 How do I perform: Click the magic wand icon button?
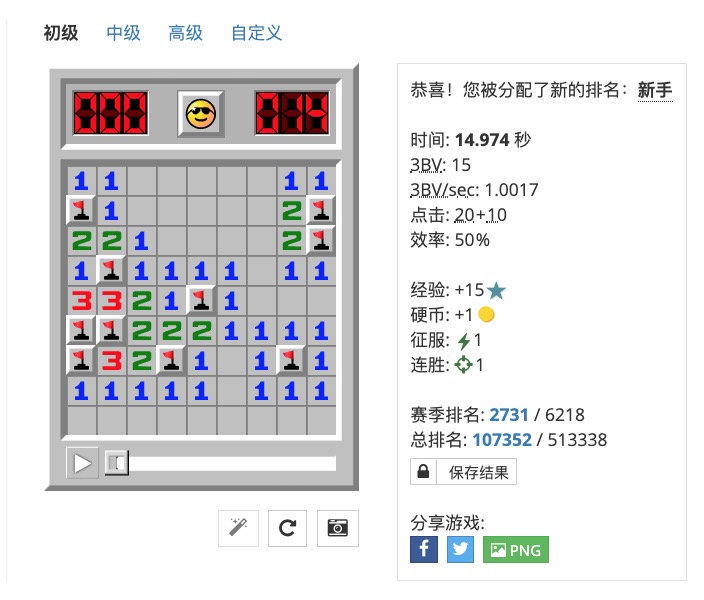[x=238, y=528]
